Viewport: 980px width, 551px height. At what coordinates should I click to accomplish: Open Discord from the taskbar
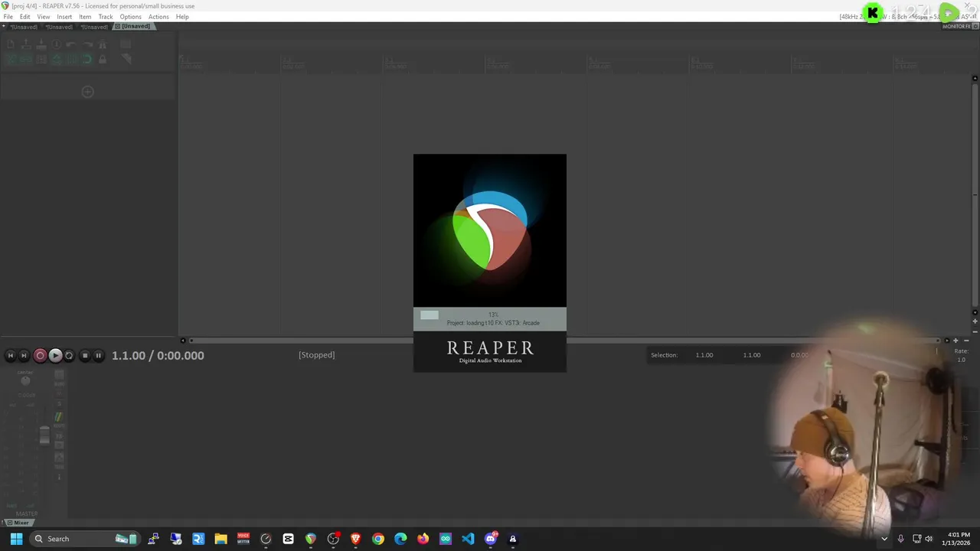491,539
